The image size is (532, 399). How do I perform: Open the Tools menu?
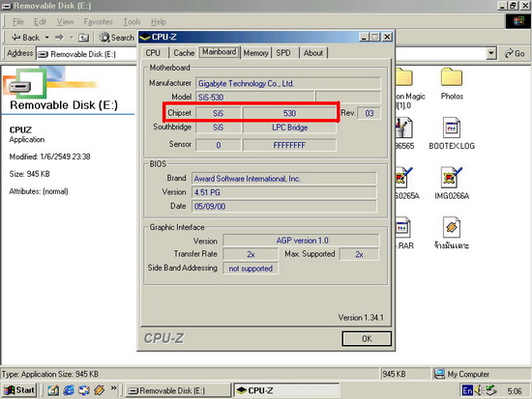pyautogui.click(x=132, y=21)
